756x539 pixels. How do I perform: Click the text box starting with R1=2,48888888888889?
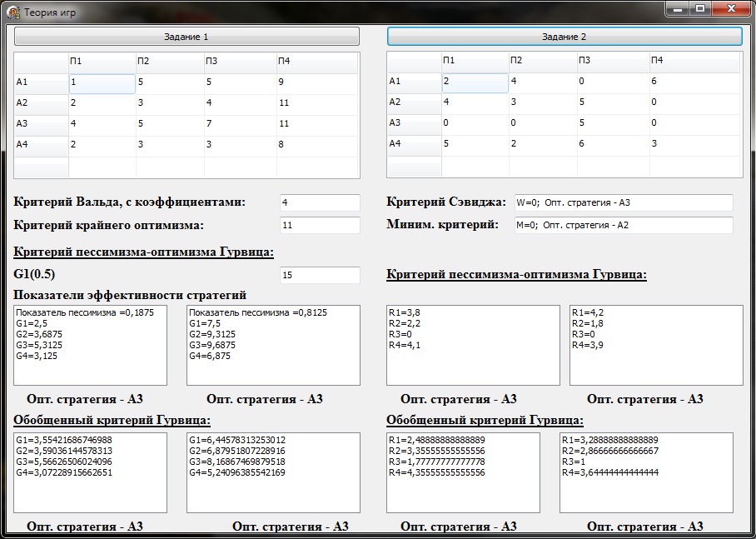(x=463, y=472)
